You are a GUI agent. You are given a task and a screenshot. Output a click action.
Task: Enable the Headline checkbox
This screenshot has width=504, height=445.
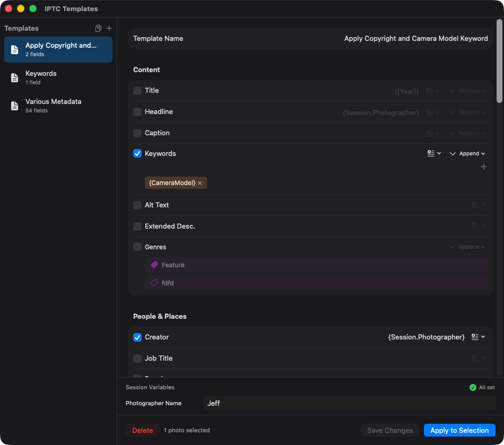[137, 112]
